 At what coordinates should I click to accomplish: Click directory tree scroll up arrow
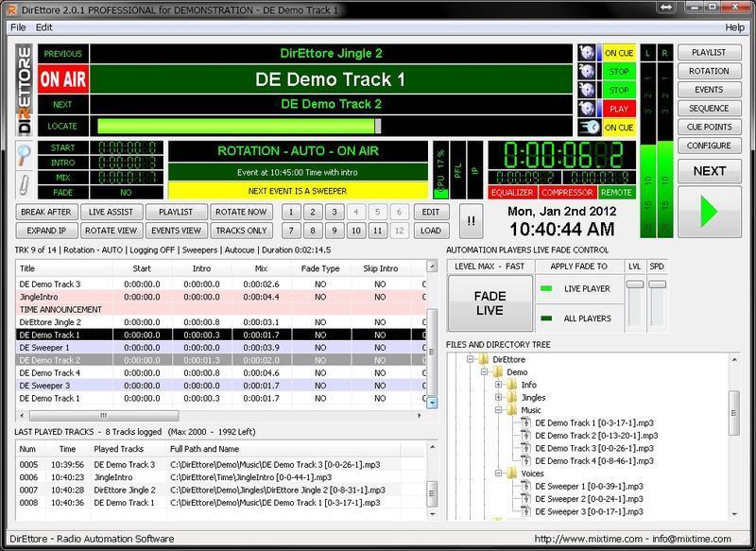pyautogui.click(x=734, y=360)
